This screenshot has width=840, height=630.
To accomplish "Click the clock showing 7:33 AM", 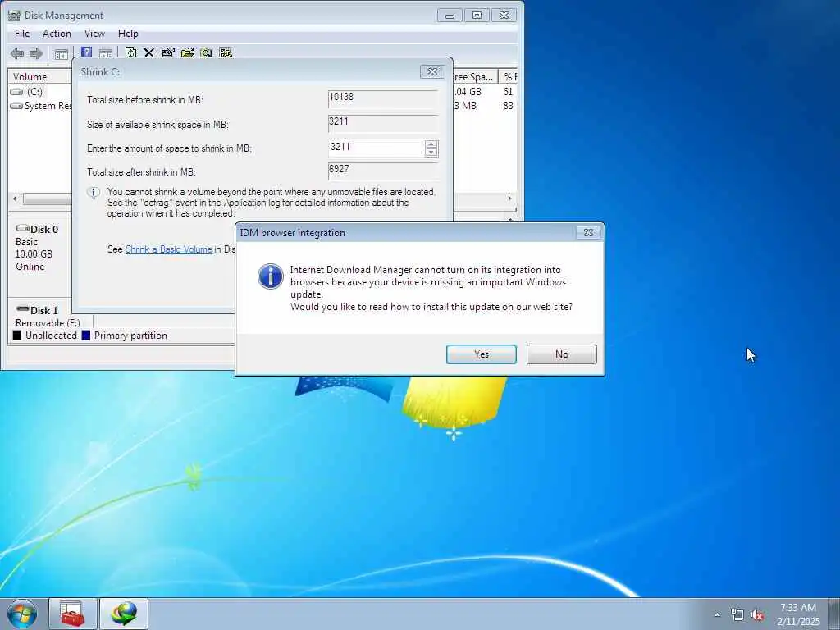I will coord(798,608).
